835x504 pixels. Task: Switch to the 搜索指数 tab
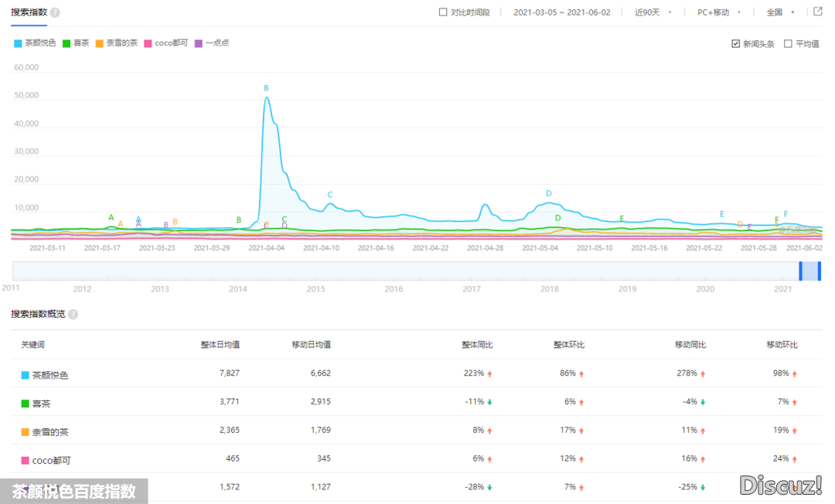29,12
